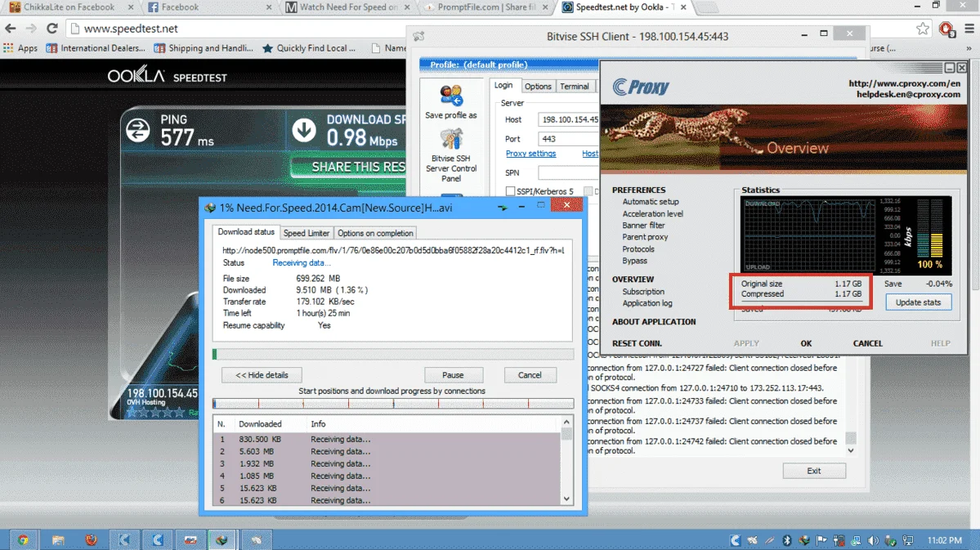
Task: Switch to Internet Download Manager taskbar icon
Action: [x=222, y=539]
